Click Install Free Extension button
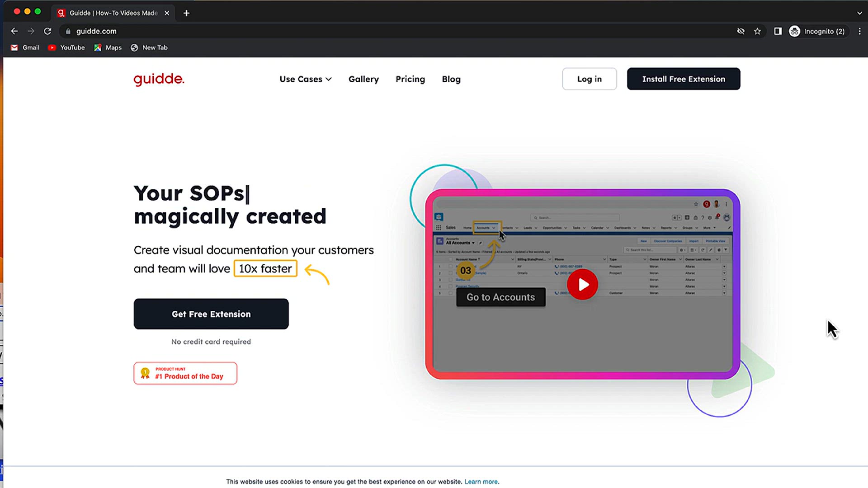Viewport: 868px width, 488px height. click(684, 79)
